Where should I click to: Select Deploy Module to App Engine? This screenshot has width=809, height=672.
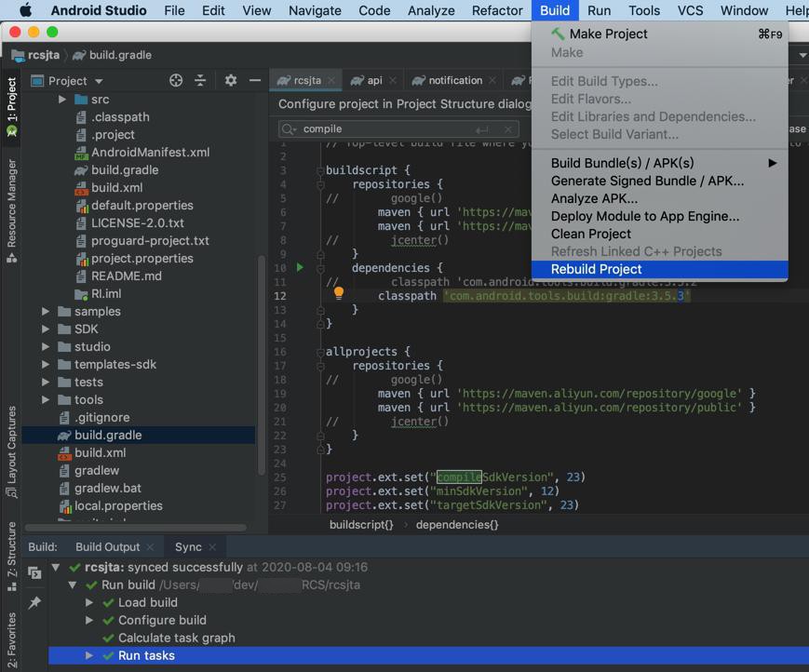659,216
